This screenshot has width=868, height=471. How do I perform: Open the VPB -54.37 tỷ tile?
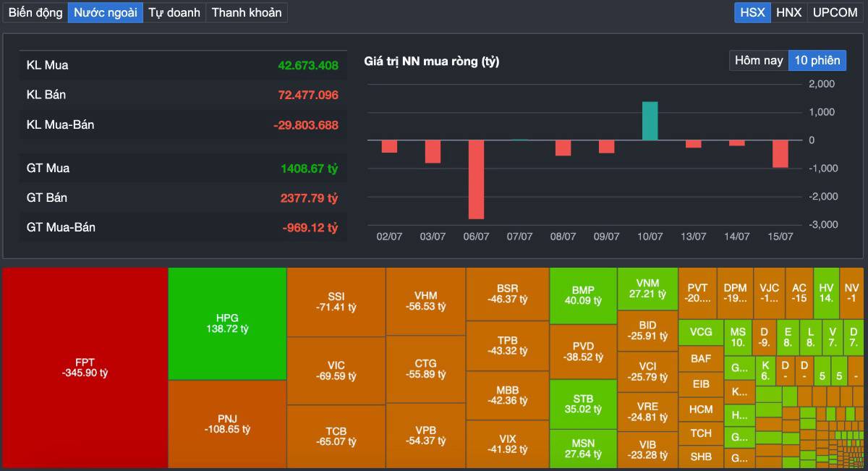pos(425,436)
